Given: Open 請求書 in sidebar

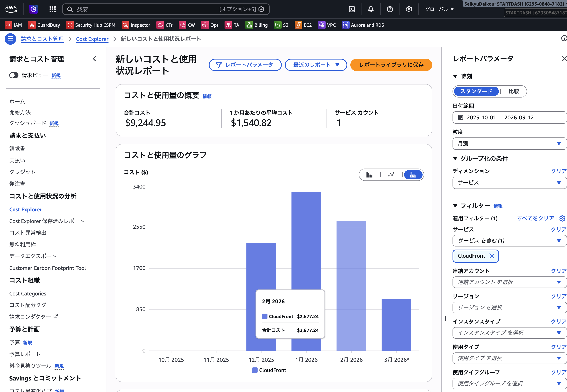Looking at the screenshot, I should click(17, 149).
